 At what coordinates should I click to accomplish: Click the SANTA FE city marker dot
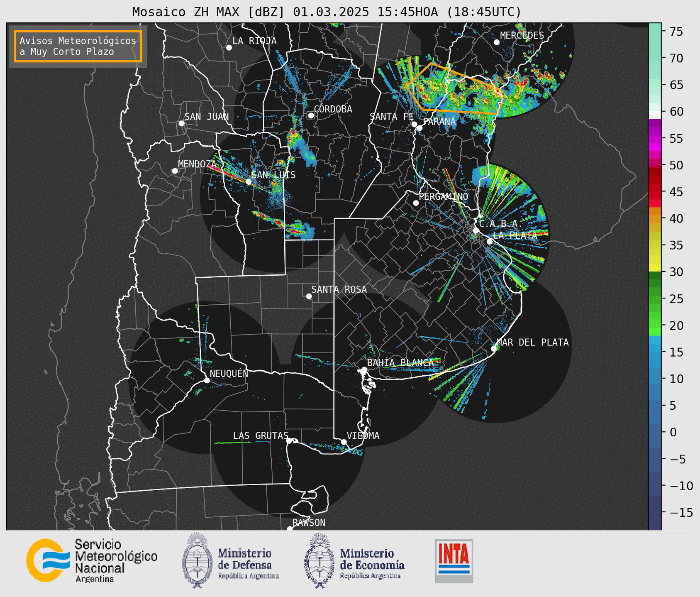click(414, 124)
